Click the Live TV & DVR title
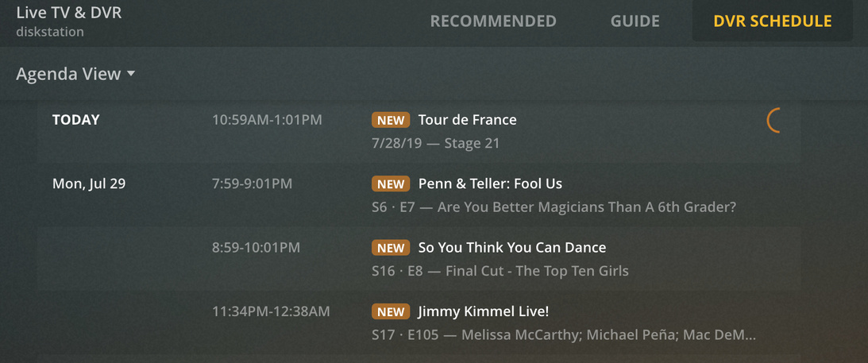The width and height of the screenshot is (868, 363). click(69, 13)
